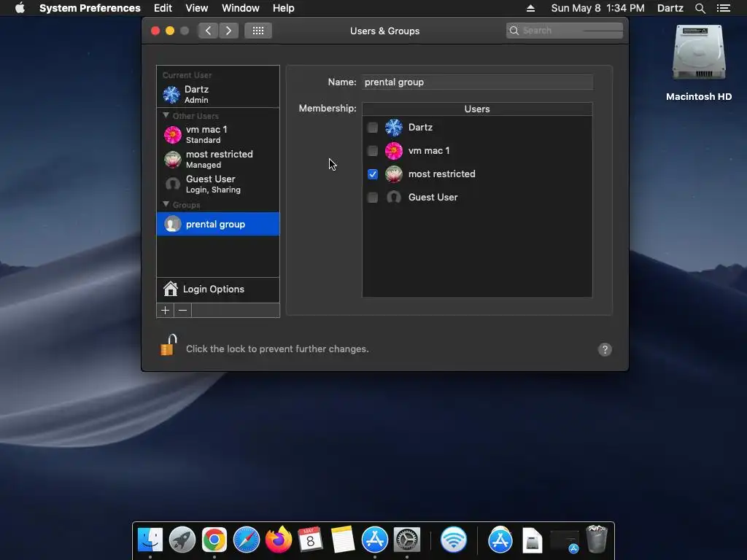Remove selected group with minus button
Screen dimensions: 747x560
pyautogui.click(x=182, y=311)
